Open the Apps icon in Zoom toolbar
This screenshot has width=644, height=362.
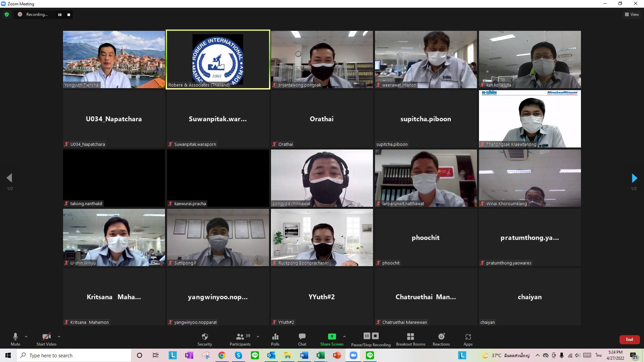click(468, 337)
